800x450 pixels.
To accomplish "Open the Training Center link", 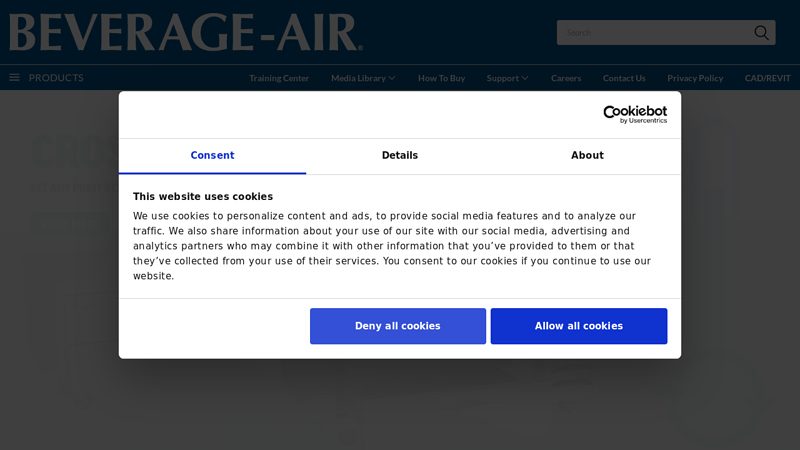I will click(279, 78).
